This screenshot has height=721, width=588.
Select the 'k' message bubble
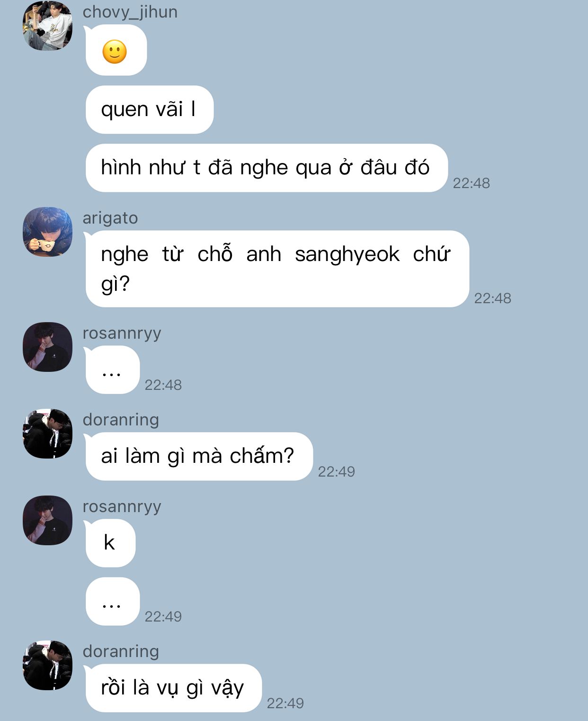click(x=110, y=543)
